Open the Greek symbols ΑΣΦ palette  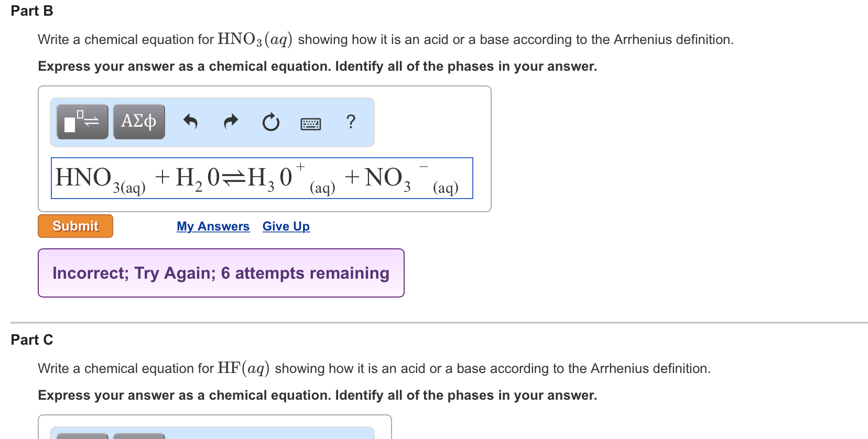139,122
